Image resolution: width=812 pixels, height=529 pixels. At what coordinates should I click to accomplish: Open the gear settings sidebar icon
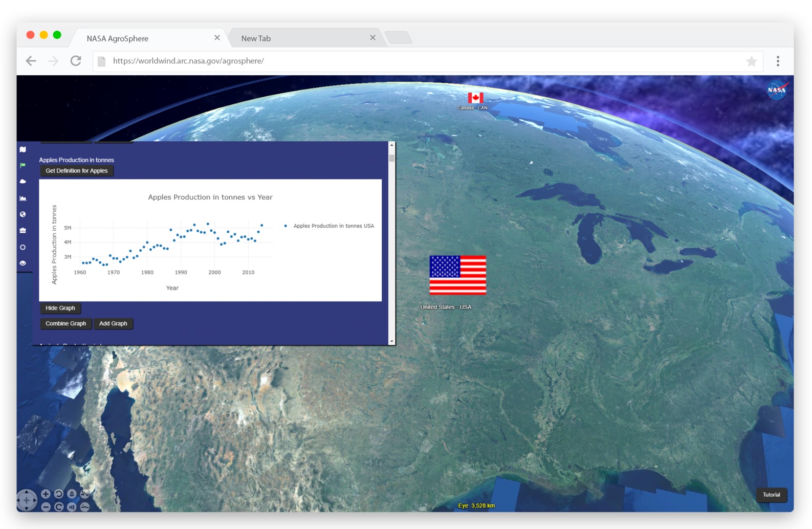(23, 247)
